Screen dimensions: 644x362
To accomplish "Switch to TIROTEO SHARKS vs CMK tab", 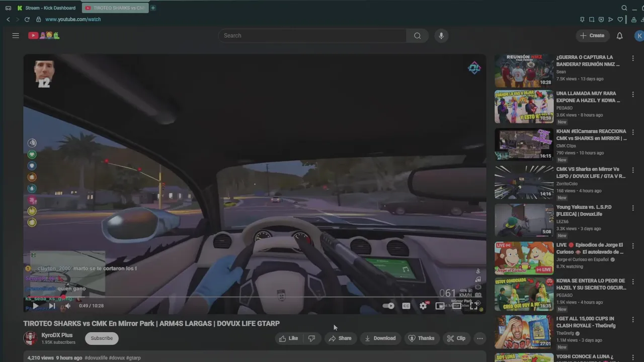I will coord(115,8).
